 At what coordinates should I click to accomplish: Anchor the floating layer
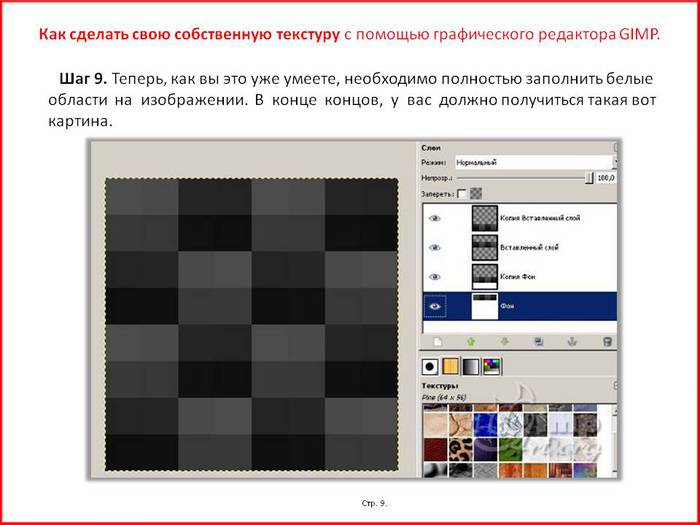tap(573, 342)
